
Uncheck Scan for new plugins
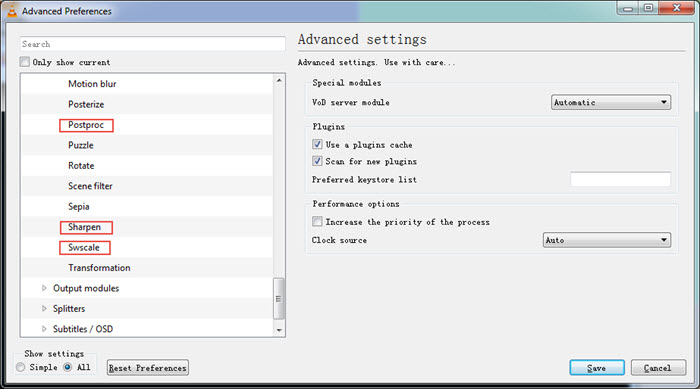coord(317,161)
